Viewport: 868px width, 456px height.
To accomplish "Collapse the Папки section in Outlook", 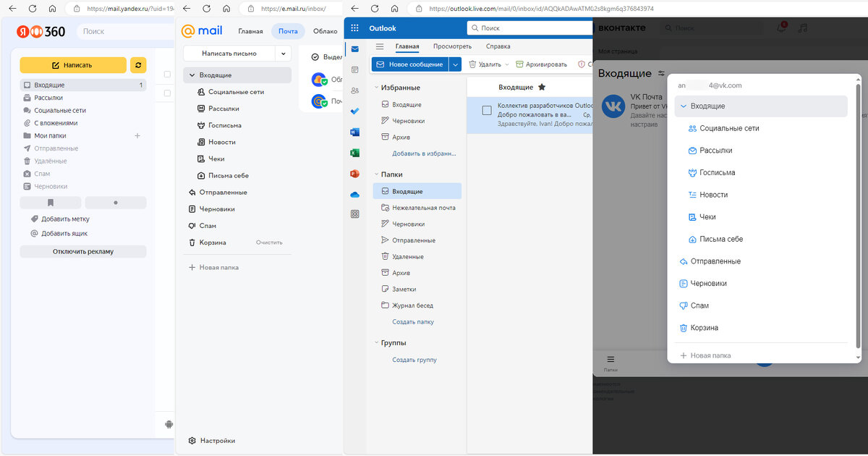I will (x=376, y=174).
